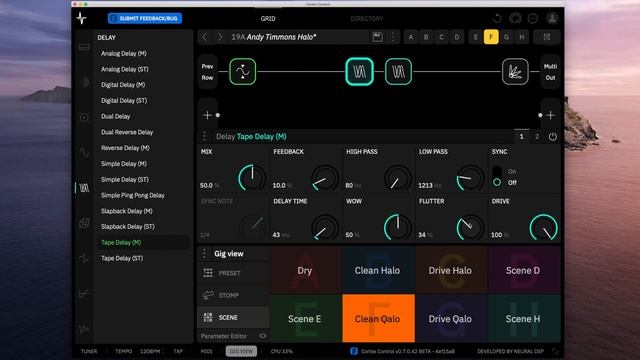Select the cube-shaped category icon in sidebar
The image size is (640, 360).
click(x=84, y=223)
